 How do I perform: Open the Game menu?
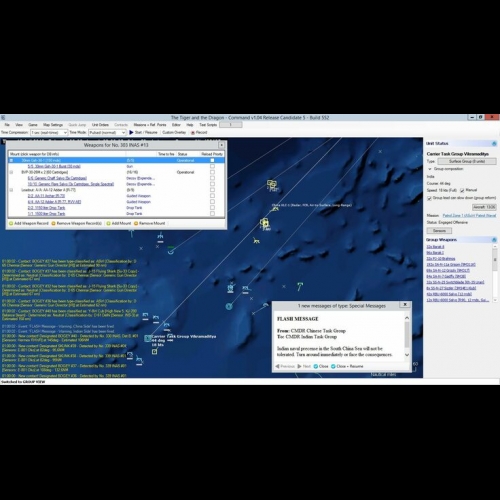(33, 125)
